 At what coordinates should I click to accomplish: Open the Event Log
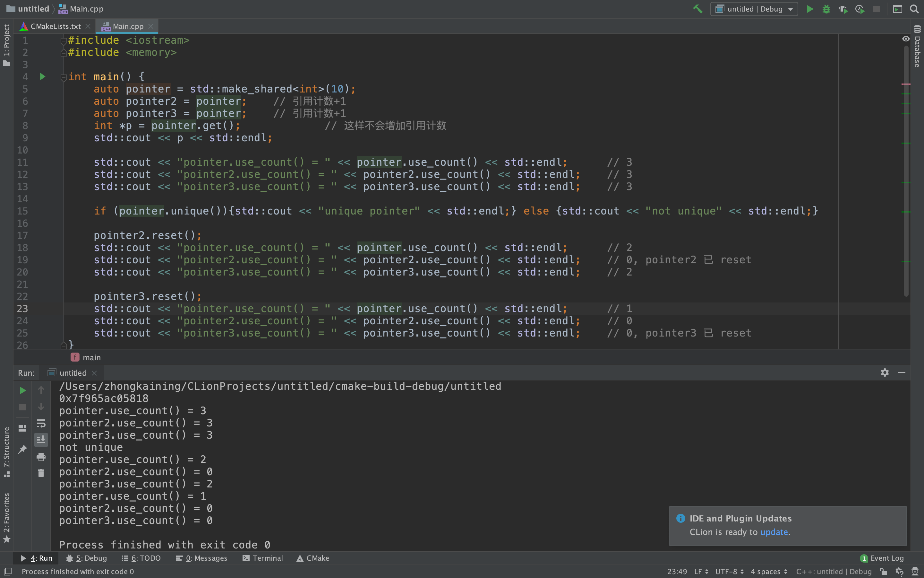point(882,558)
